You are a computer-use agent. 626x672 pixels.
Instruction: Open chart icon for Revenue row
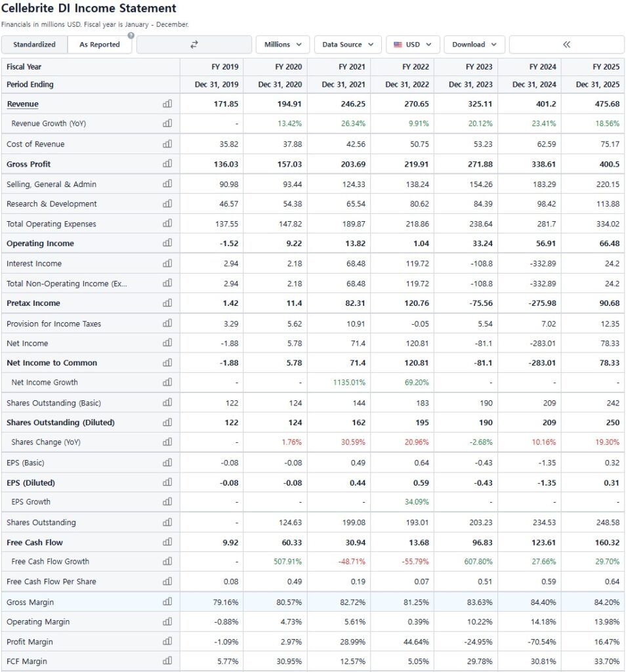pyautogui.click(x=167, y=104)
